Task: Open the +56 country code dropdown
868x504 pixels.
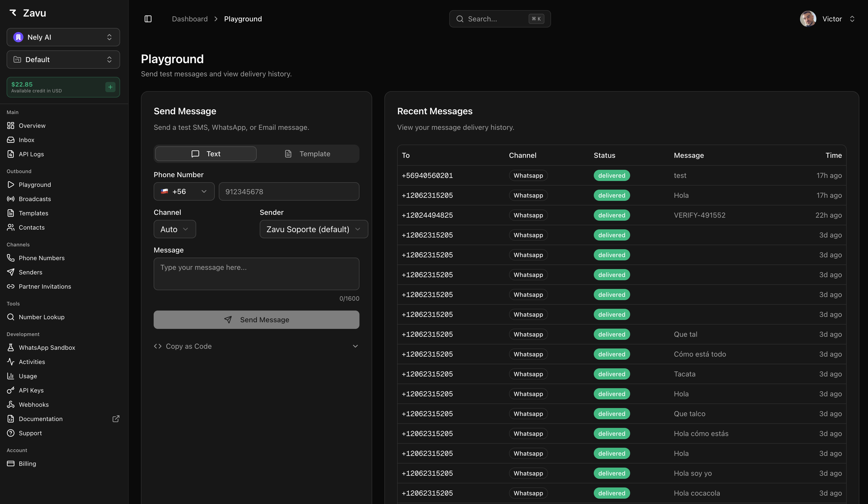Action: coord(184,191)
